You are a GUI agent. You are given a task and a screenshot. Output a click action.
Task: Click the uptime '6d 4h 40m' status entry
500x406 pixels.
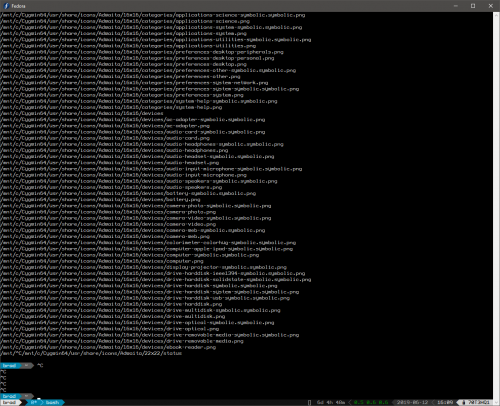coord(331,402)
